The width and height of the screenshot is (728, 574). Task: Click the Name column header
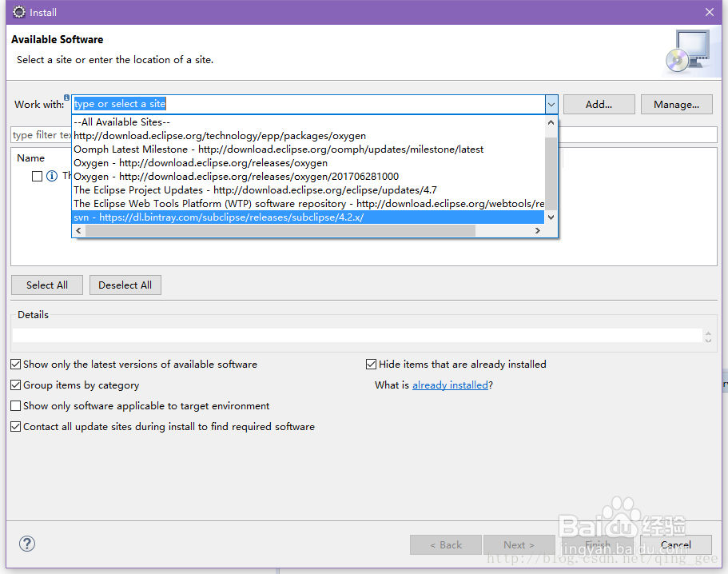tap(30, 158)
